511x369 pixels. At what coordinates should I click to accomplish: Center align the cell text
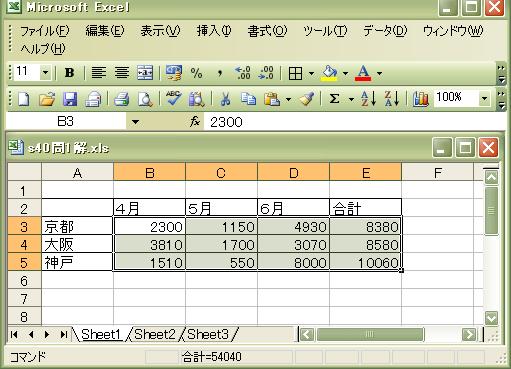point(122,73)
